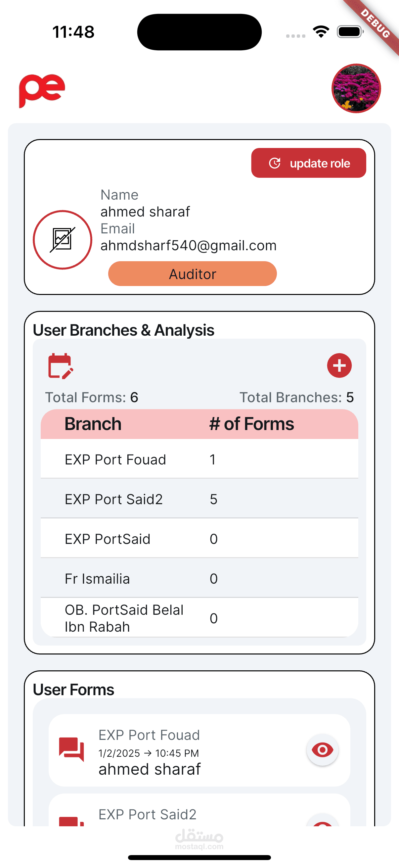
Task: Tap the battery status icon
Action: pyautogui.click(x=350, y=32)
